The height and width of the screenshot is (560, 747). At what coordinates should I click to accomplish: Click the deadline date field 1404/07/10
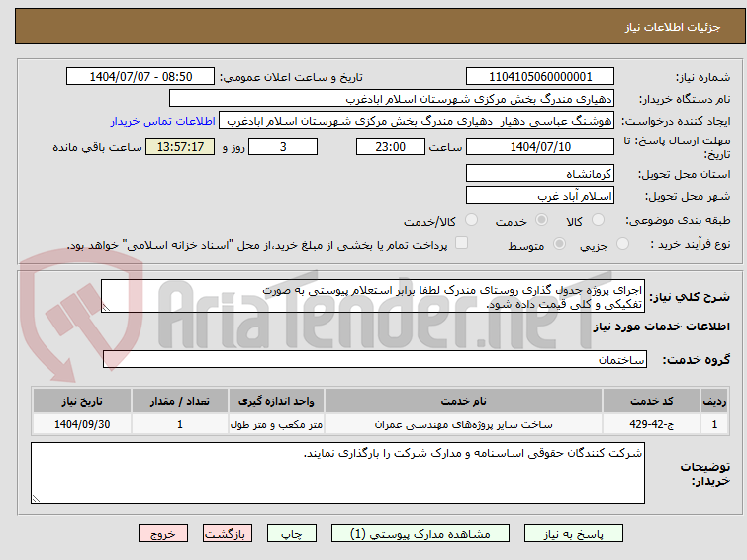[540, 146]
